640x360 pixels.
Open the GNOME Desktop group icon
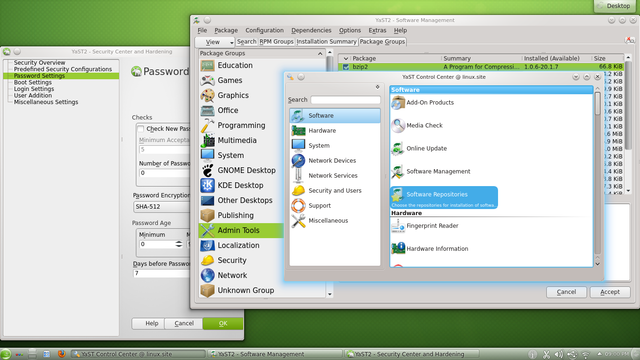(x=207, y=170)
